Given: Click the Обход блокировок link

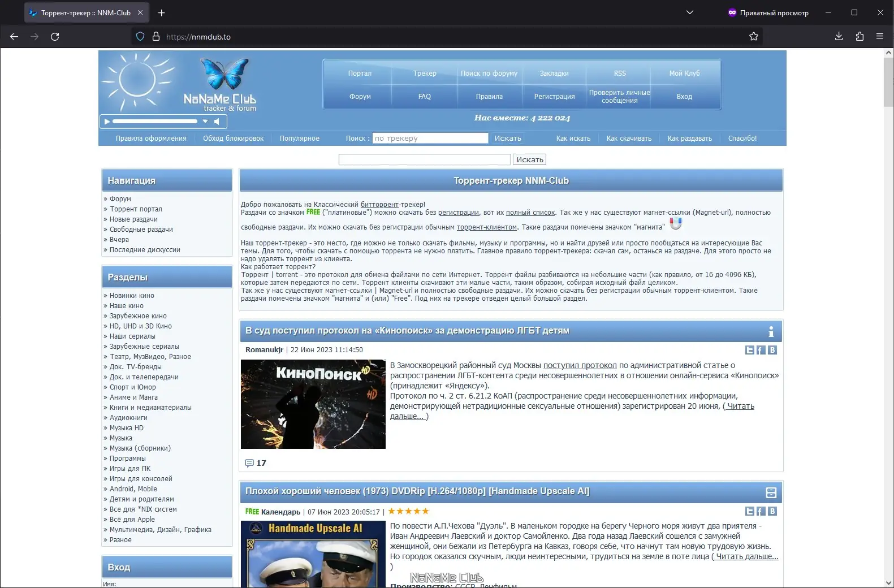Looking at the screenshot, I should click(x=234, y=139).
